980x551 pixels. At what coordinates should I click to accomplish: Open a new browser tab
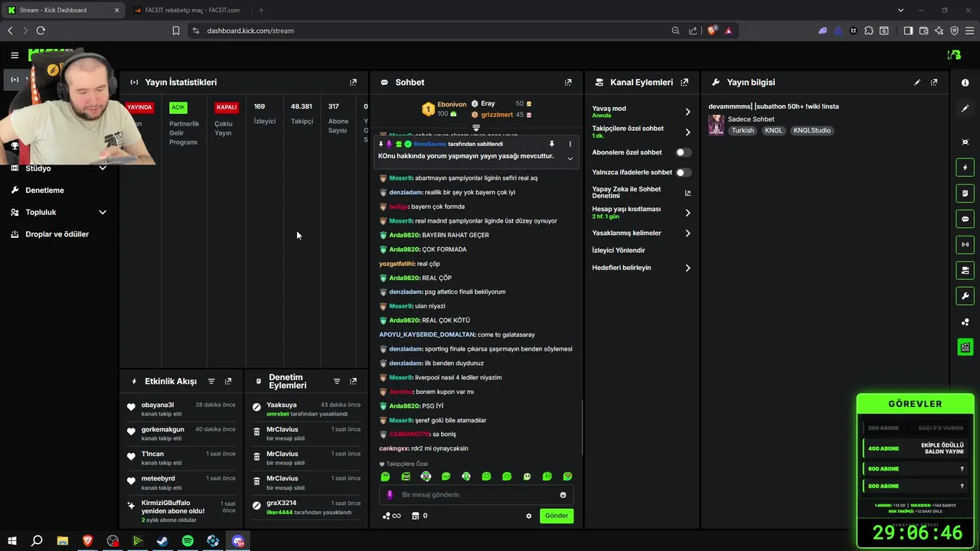point(261,10)
